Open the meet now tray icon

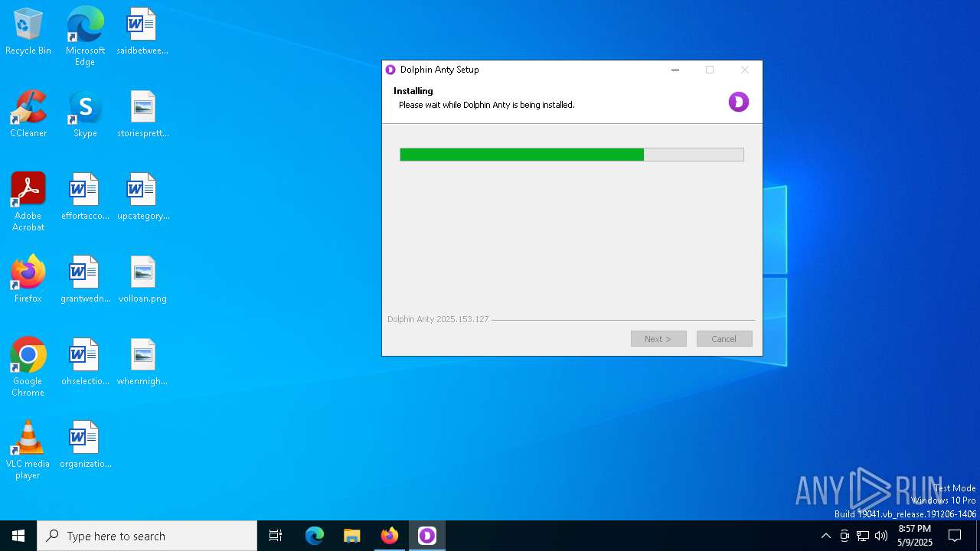[844, 536]
